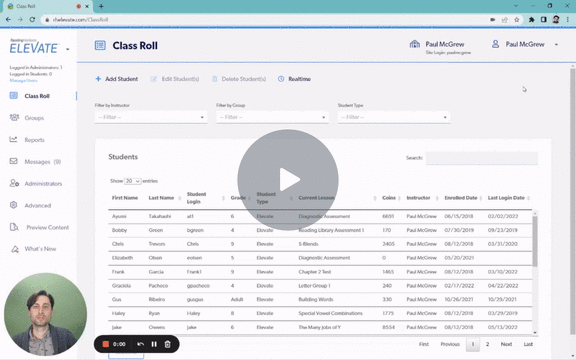Click the presenter webcam thumbnail
The height and width of the screenshot is (360, 576).
click(x=45, y=314)
